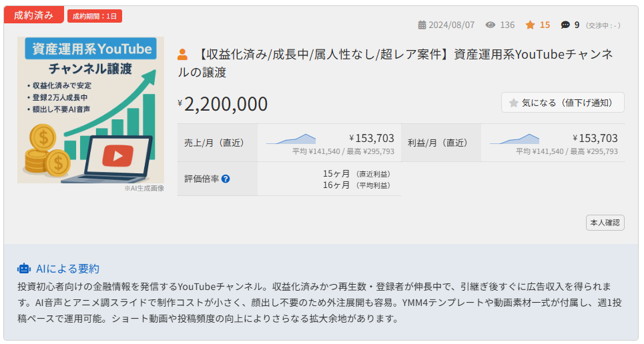Click the AIによる要約 heading
This screenshot has height=344, width=644.
pyautogui.click(x=67, y=269)
